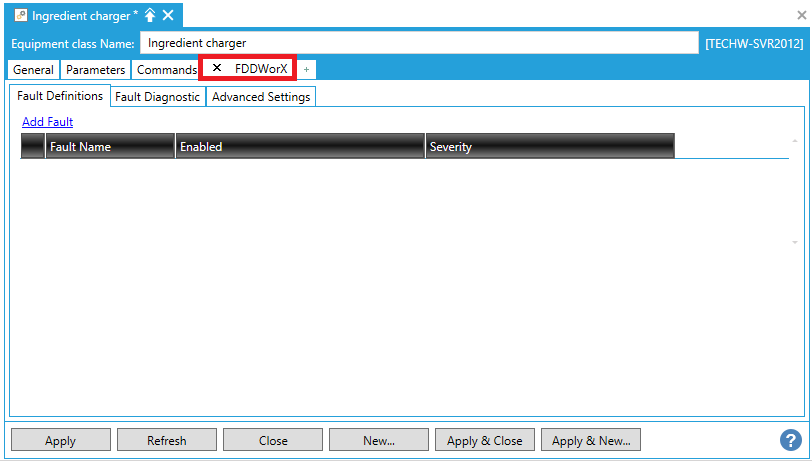Close the panel with top-right X
The width and height of the screenshot is (812, 463).
click(801, 17)
